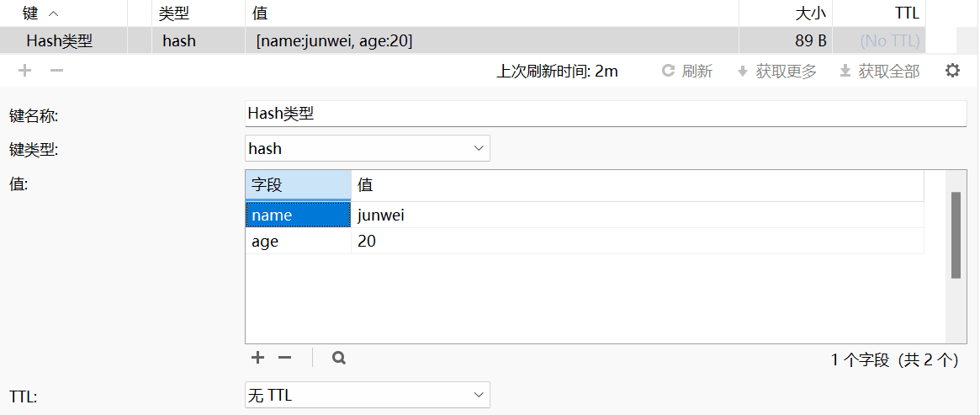Click the 获取更多 download arrow
The image size is (980, 415).
tap(743, 72)
